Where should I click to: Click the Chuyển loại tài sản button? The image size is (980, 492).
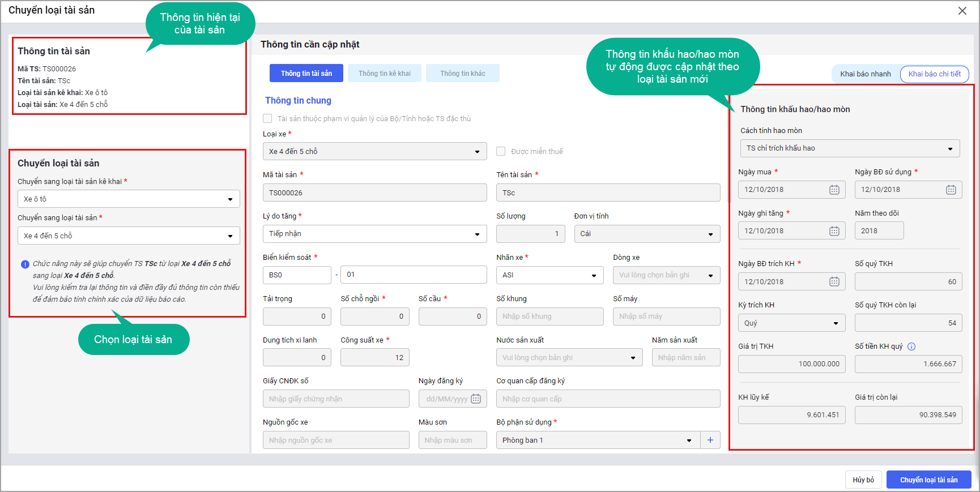[928, 480]
